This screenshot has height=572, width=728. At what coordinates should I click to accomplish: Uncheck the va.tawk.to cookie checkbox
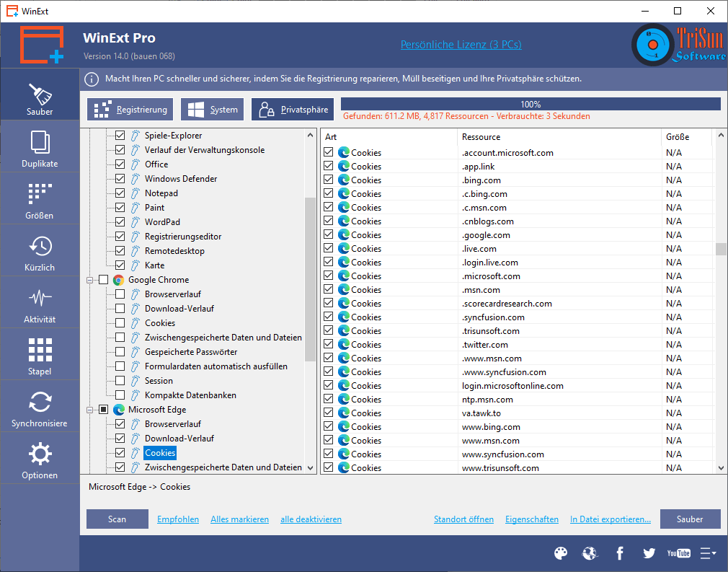coord(328,412)
